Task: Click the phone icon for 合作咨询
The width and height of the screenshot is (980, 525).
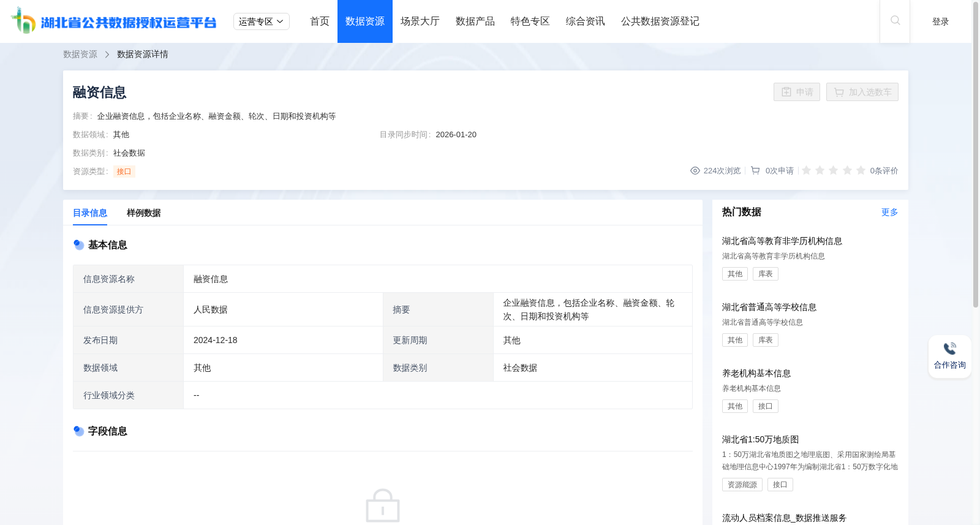Action: [949, 349]
